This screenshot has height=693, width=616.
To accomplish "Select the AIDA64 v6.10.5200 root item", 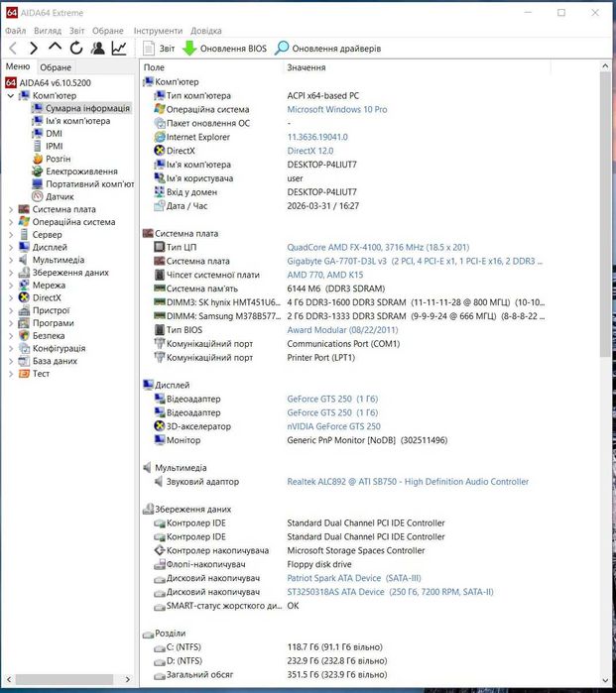I will (49, 82).
